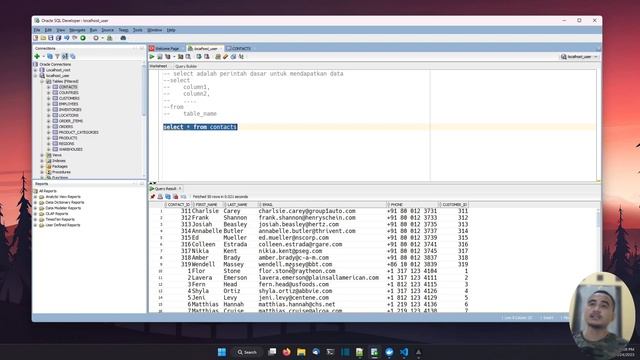Click the PHONE column header
640x360 pixels.
[413, 204]
